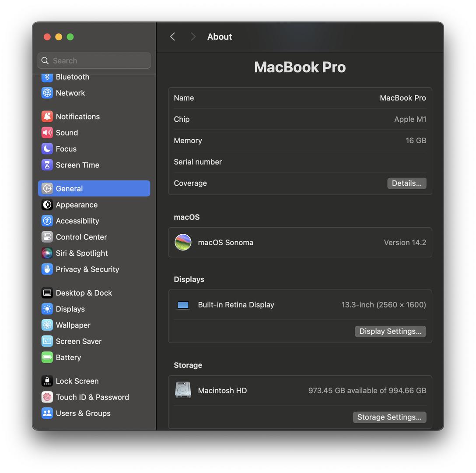Open coverage Details button
The height and width of the screenshot is (473, 476).
pyautogui.click(x=407, y=184)
